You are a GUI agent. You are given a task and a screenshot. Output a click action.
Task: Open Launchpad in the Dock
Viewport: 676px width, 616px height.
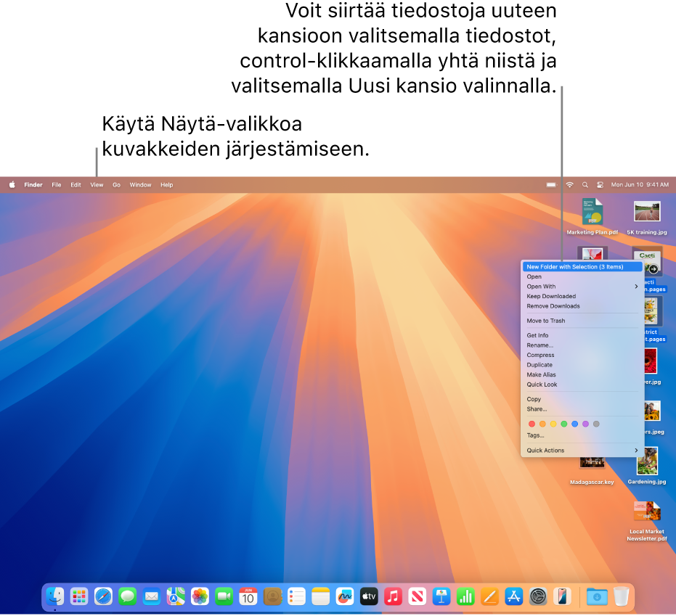click(79, 596)
